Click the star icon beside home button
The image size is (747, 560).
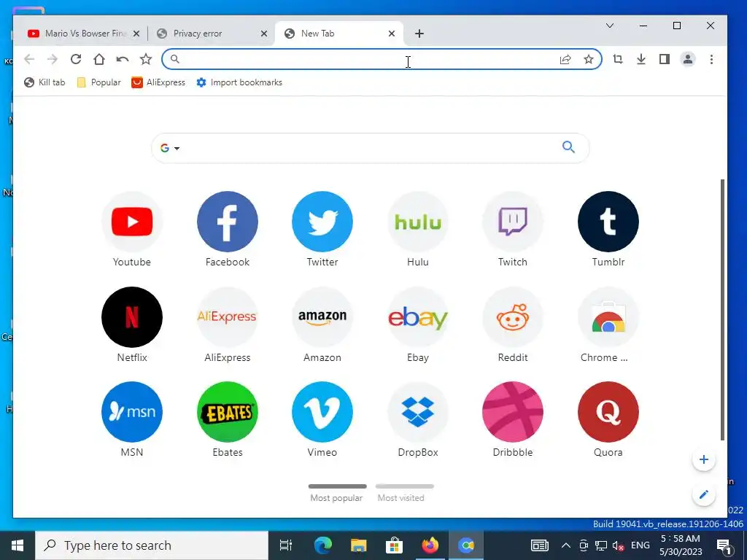tap(146, 59)
